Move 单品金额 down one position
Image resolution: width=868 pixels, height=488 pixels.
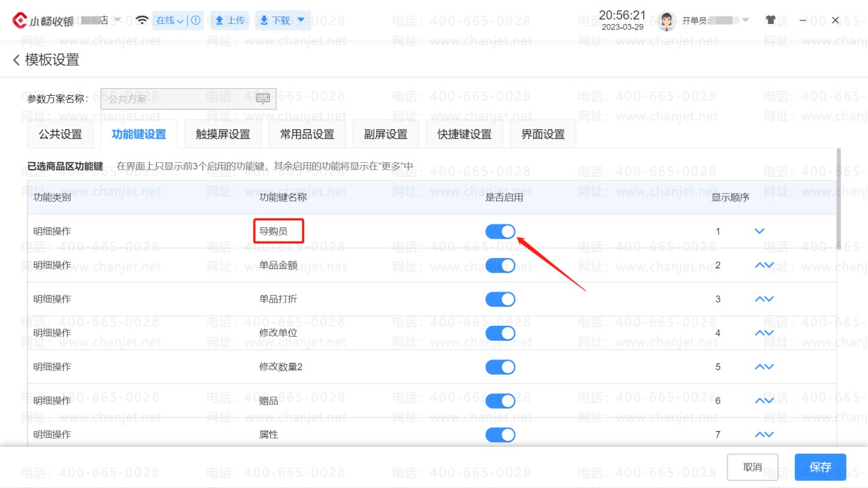tap(769, 265)
